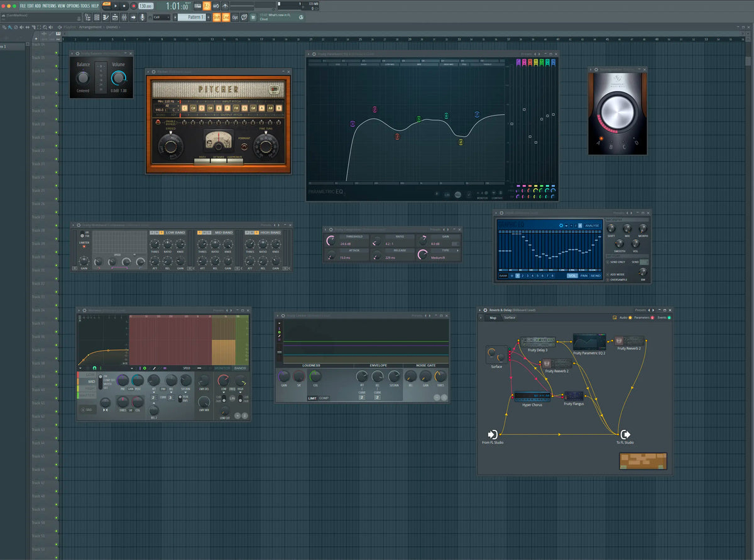Toggle Pat/Song mode switch in transport
This screenshot has height=560, width=754.
107,5
